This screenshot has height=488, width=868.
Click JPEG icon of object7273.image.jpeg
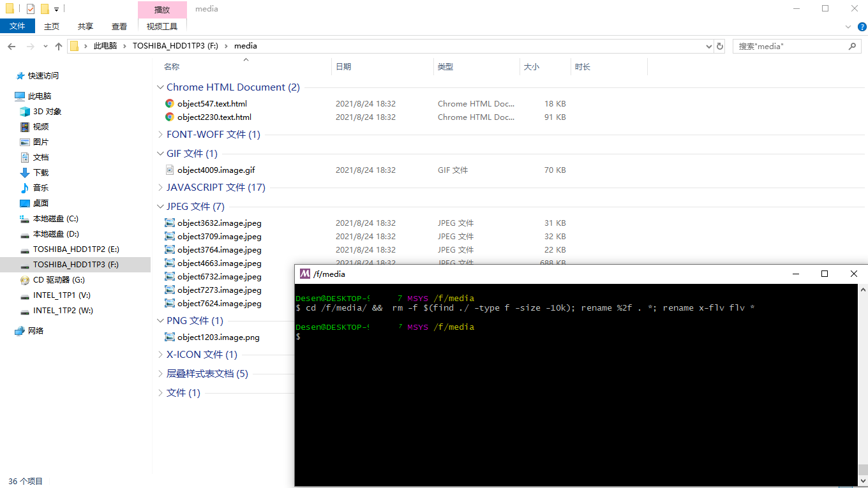tap(170, 290)
